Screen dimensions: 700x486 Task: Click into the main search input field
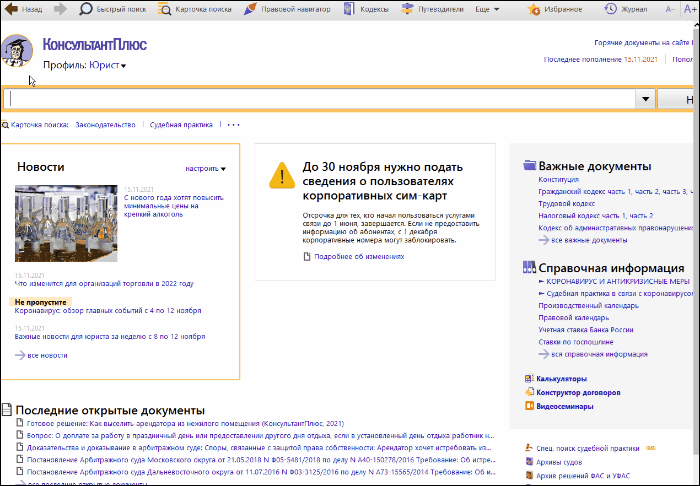[x=320, y=99]
